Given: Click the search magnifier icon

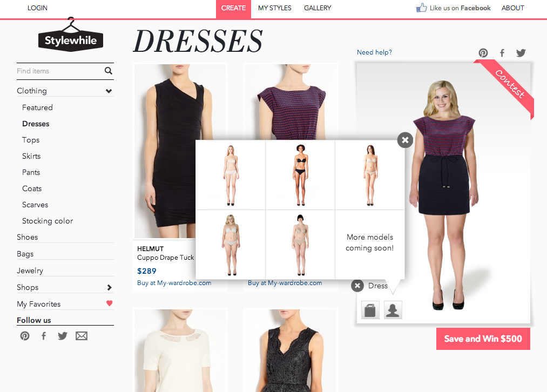Looking at the screenshot, I should click(x=109, y=71).
